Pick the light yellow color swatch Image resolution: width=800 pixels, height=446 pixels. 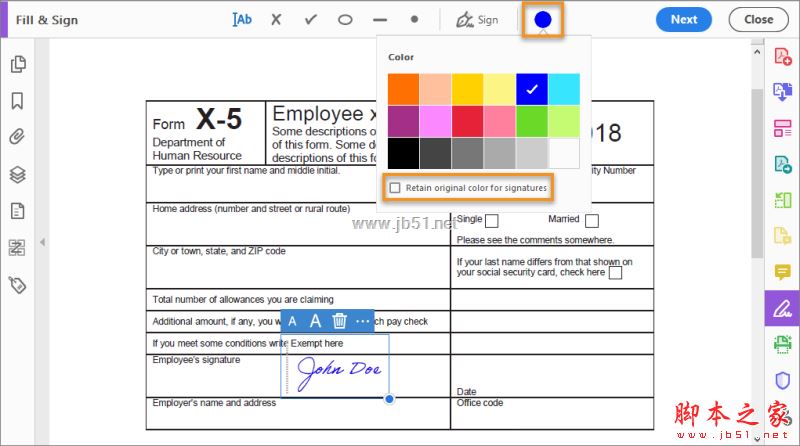499,89
